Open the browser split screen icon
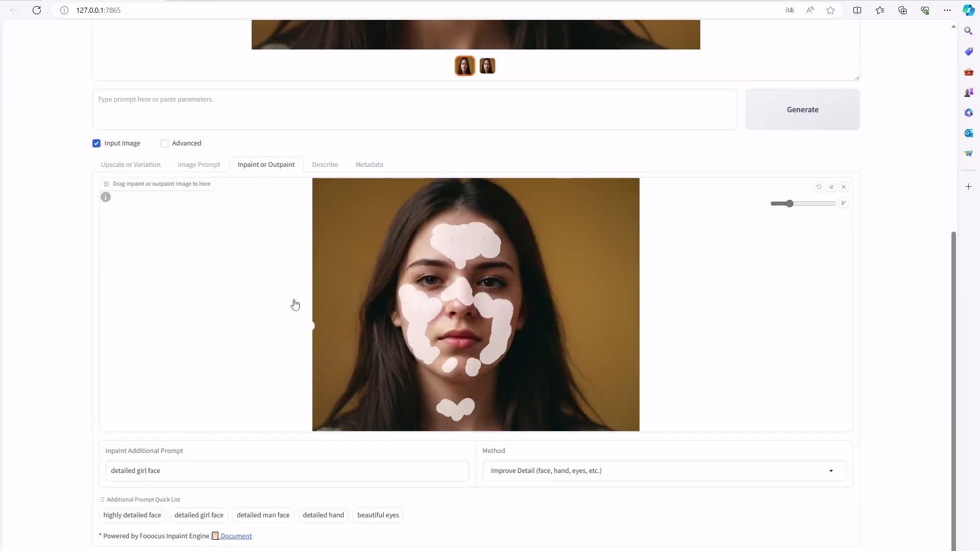 [857, 10]
